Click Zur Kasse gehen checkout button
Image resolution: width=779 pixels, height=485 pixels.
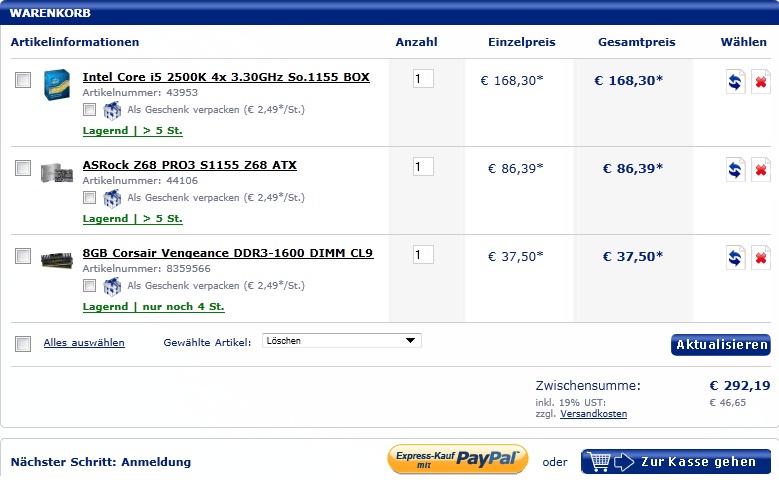676,462
